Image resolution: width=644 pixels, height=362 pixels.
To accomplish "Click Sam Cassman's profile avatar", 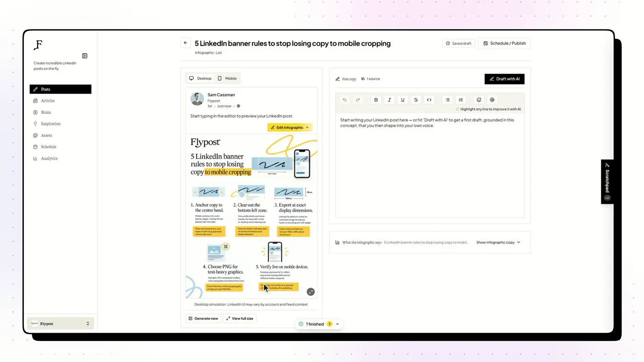I will 197,99.
